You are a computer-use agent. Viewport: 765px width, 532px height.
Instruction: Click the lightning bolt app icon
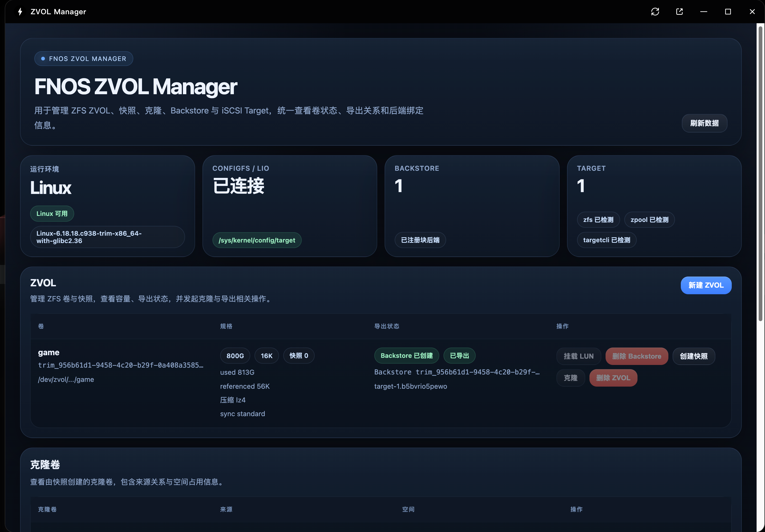(20, 12)
